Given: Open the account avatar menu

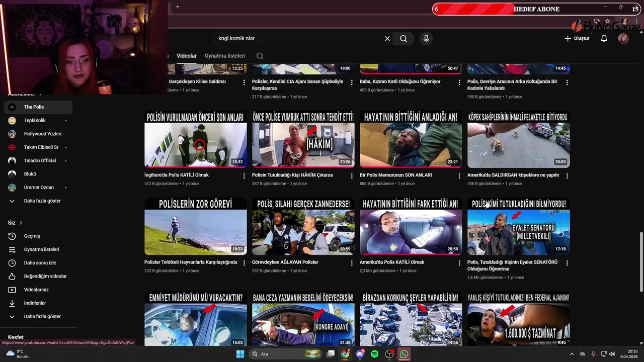Looking at the screenshot, I should tap(623, 39).
